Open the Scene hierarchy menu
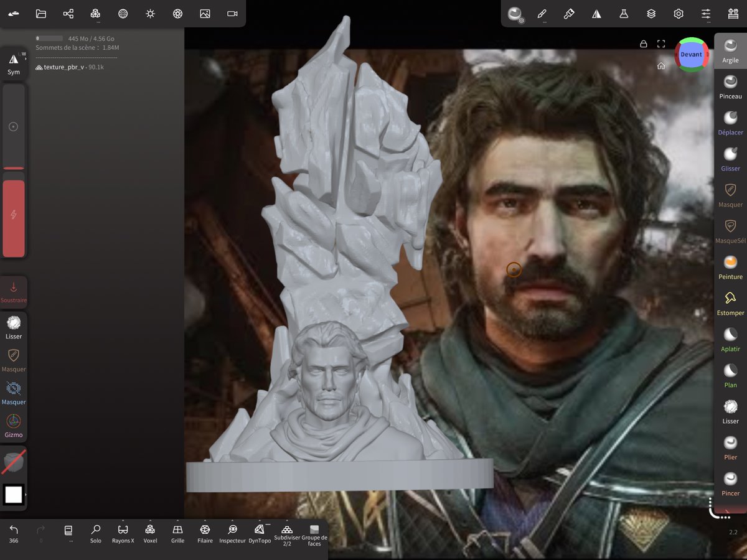 tap(68, 14)
